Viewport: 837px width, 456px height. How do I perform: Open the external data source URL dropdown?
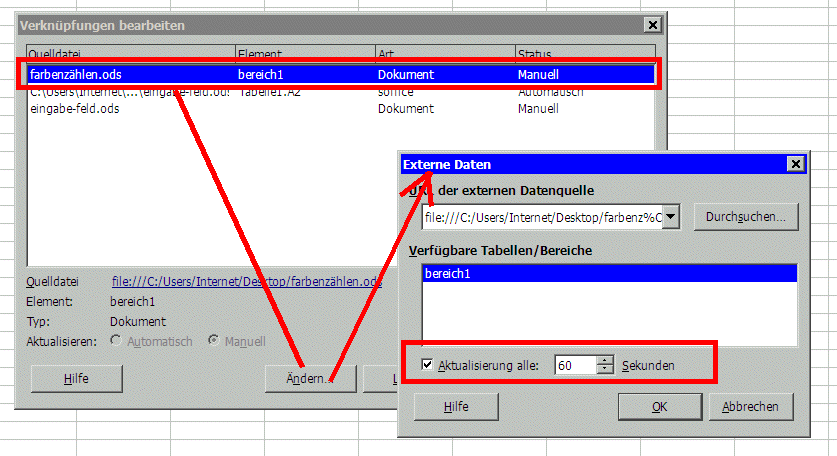pos(671,217)
